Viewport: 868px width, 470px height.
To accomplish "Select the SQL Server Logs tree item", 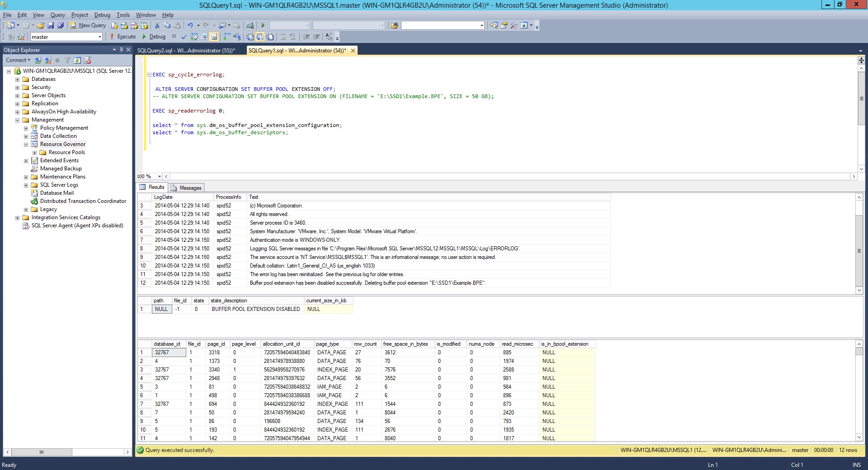I will [x=59, y=185].
